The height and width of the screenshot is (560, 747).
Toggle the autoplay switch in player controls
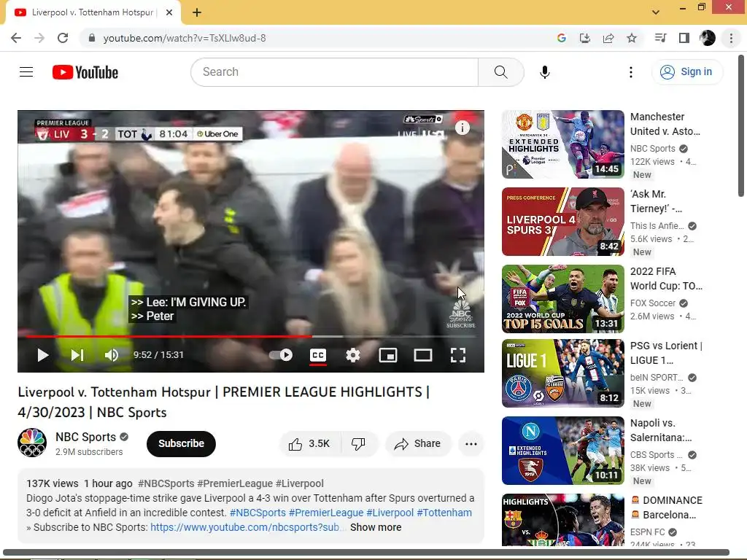pos(281,355)
